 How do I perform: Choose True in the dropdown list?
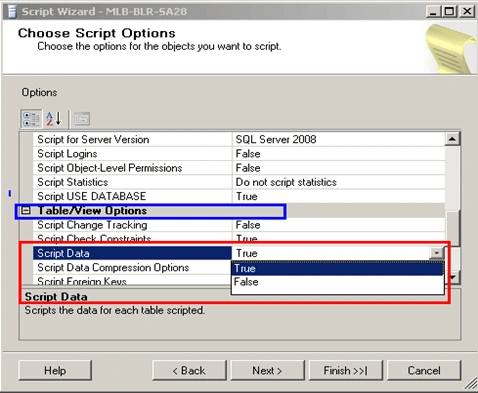tap(337, 268)
